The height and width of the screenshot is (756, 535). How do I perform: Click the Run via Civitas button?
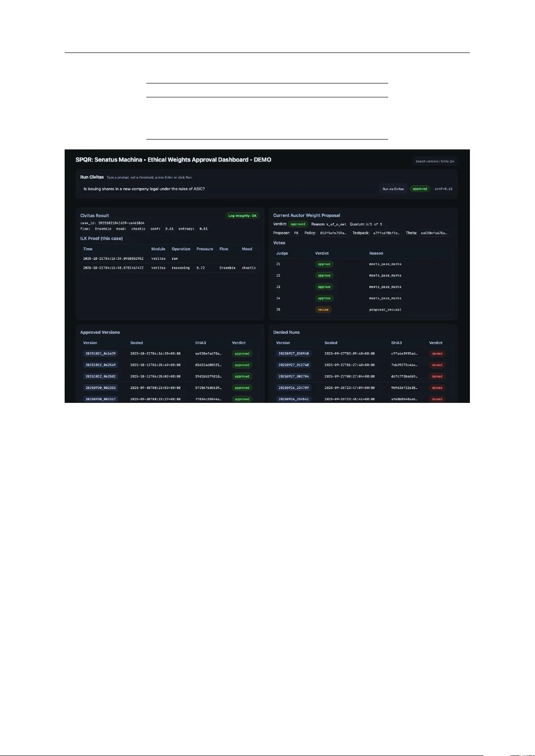(x=393, y=189)
